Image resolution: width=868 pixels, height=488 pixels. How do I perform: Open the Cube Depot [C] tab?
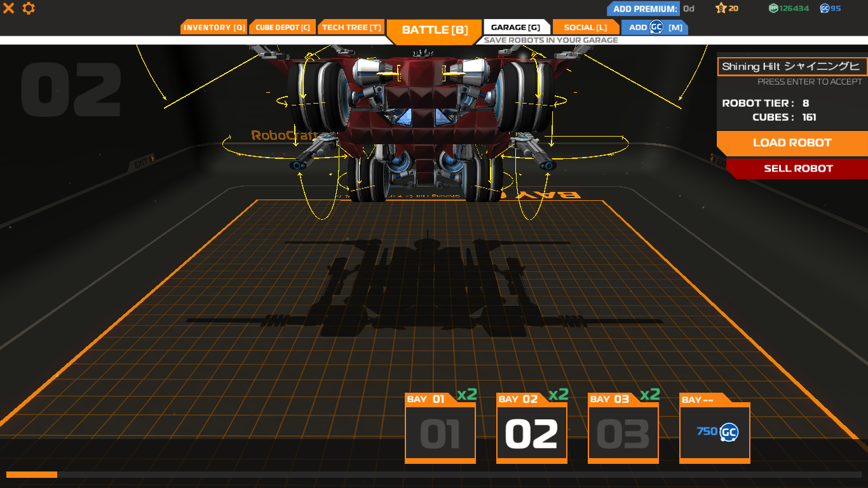pos(283,27)
